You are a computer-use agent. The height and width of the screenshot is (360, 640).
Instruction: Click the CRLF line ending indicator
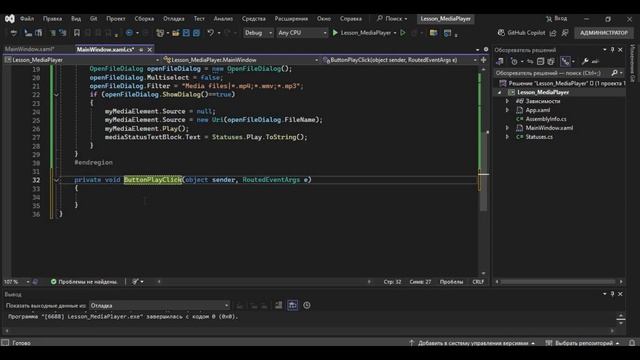tap(478, 282)
